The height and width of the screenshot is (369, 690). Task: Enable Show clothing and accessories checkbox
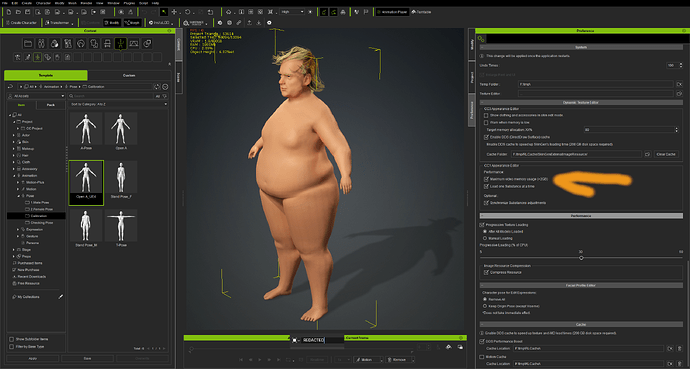pos(486,115)
